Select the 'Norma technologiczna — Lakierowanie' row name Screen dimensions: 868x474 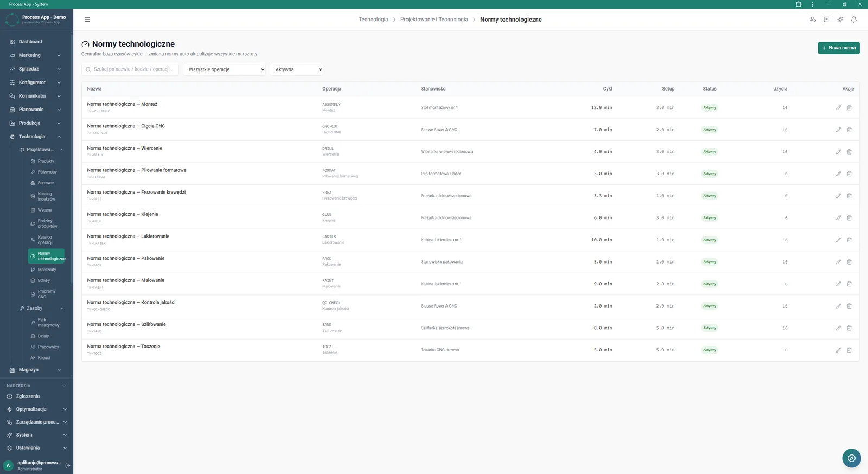(x=128, y=236)
